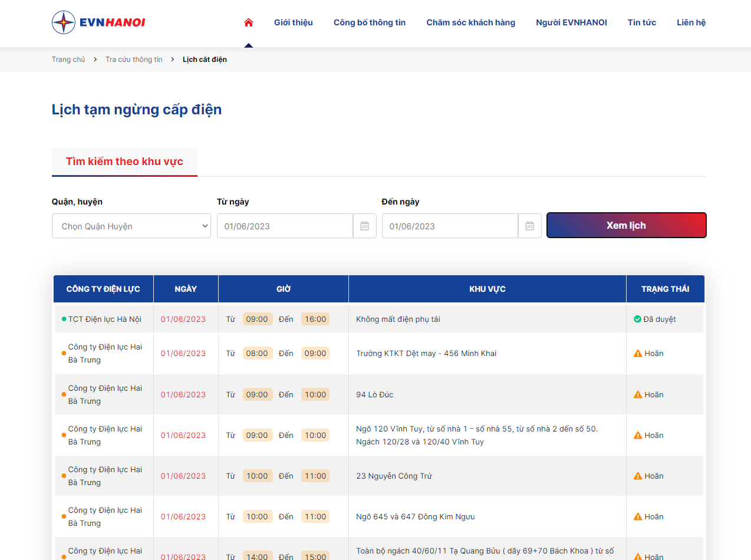Click the EVNHANOI logo
The image size is (751, 560).
[98, 22]
